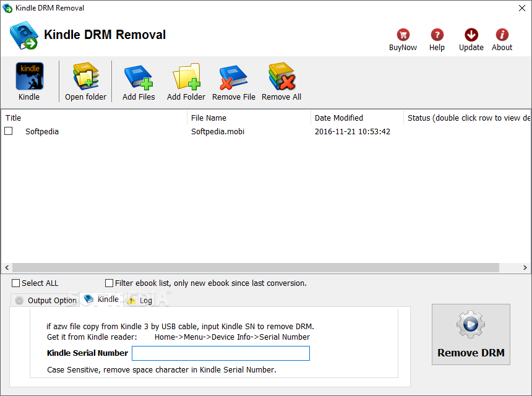This screenshot has height=396, width=532.
Task: Click the Softpedia.mobi file name
Action: pyautogui.click(x=218, y=132)
